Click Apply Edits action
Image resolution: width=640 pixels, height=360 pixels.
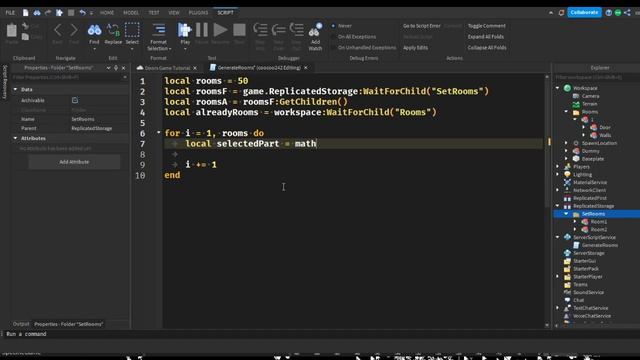coord(416,48)
